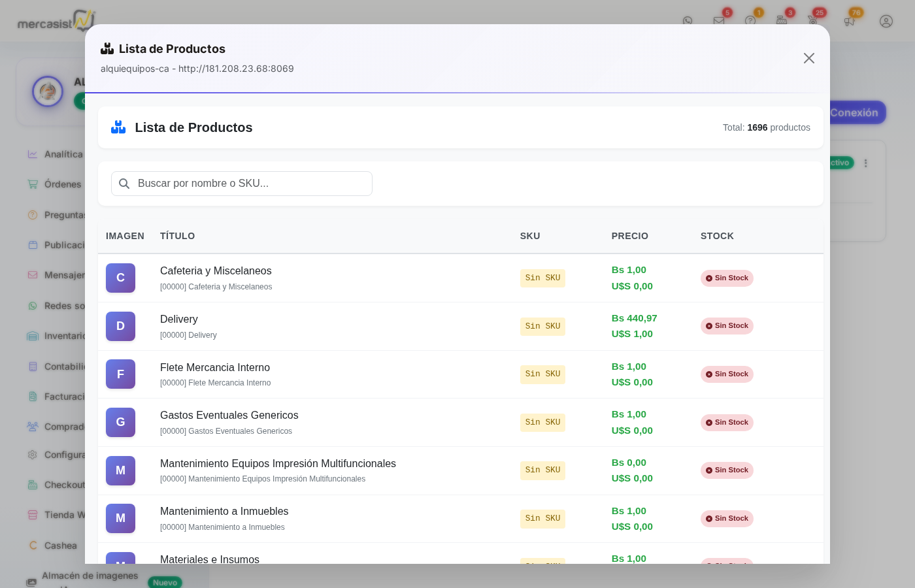Open the megaphone icon with 76 notifications
915x588 pixels.
[x=850, y=22]
